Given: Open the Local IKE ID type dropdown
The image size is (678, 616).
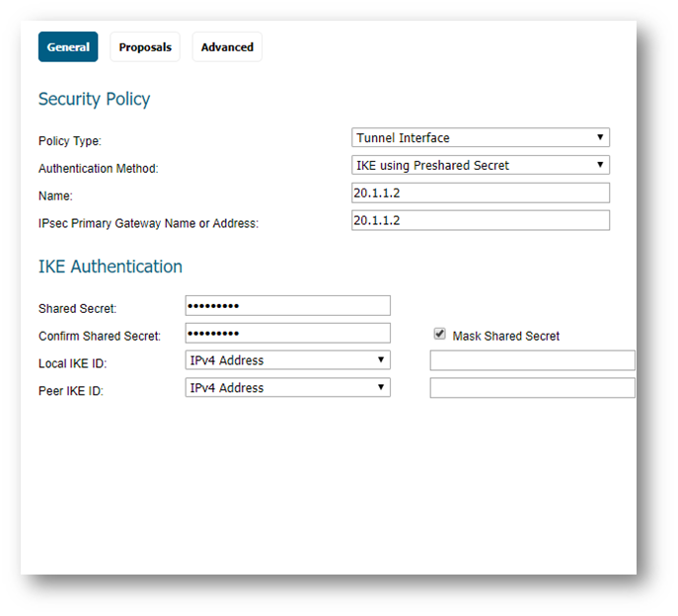Looking at the screenshot, I should pyautogui.click(x=287, y=360).
